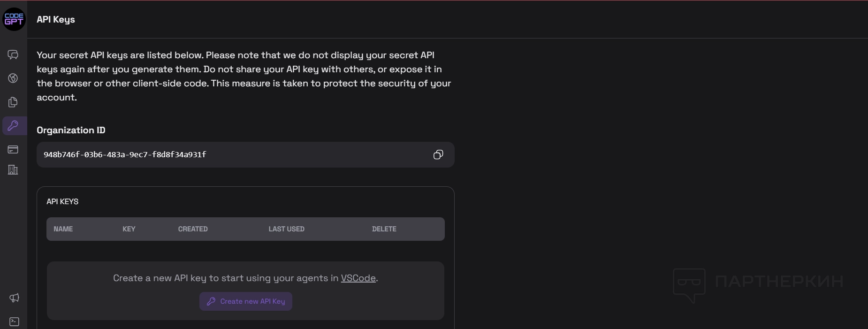The height and width of the screenshot is (329, 868).
Task: Open the billing card icon in sidebar
Action: coord(13,150)
